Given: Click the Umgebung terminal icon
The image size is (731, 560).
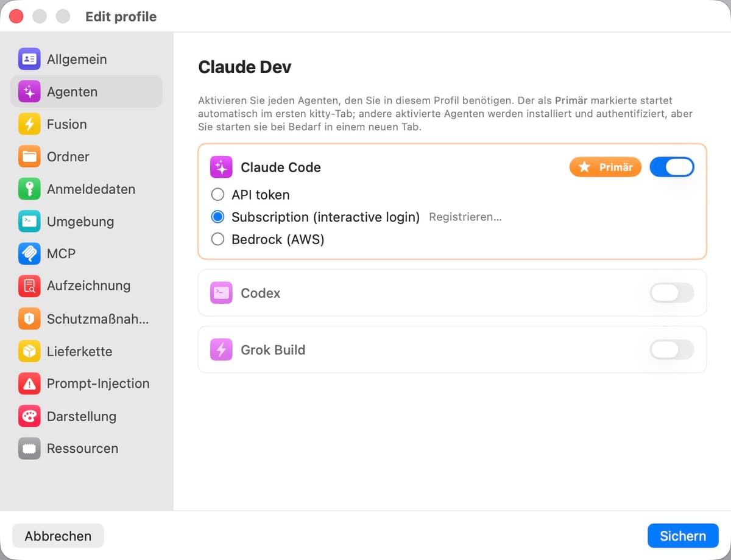Looking at the screenshot, I should 29,222.
